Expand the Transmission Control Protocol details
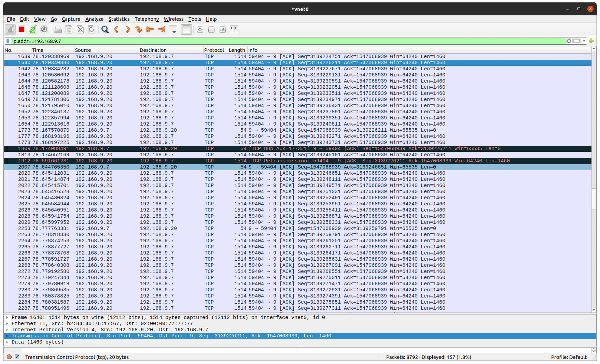 point(7,336)
